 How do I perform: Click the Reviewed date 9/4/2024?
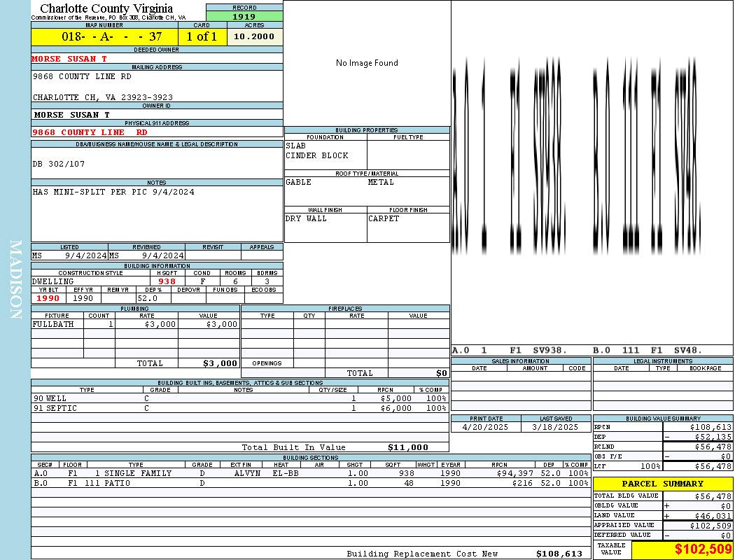pos(162,255)
